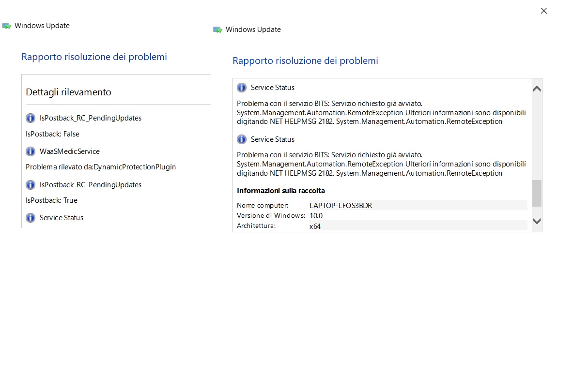This screenshot has width=588, height=392.
Task: Click info icon of the second Service Status in right window
Action: tap(242, 139)
